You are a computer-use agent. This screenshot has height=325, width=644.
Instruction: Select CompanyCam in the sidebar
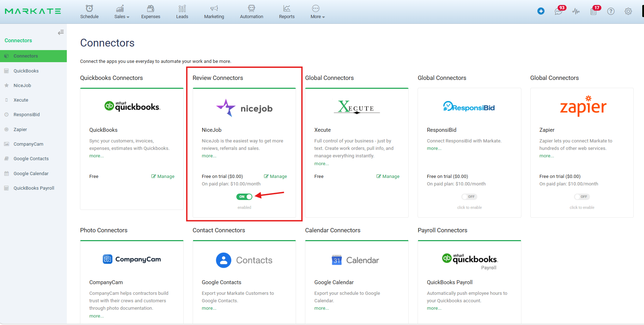click(33, 144)
